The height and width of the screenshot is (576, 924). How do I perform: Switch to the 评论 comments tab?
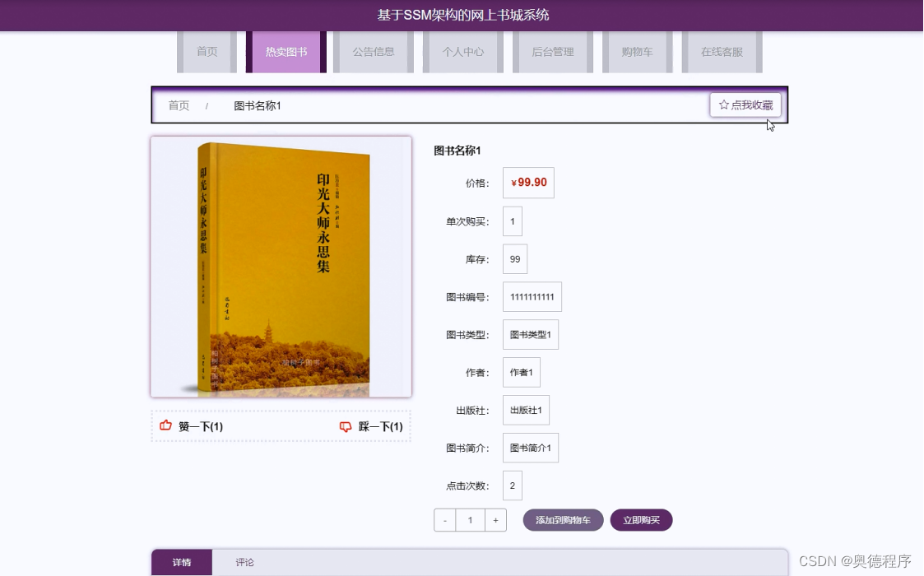point(244,562)
